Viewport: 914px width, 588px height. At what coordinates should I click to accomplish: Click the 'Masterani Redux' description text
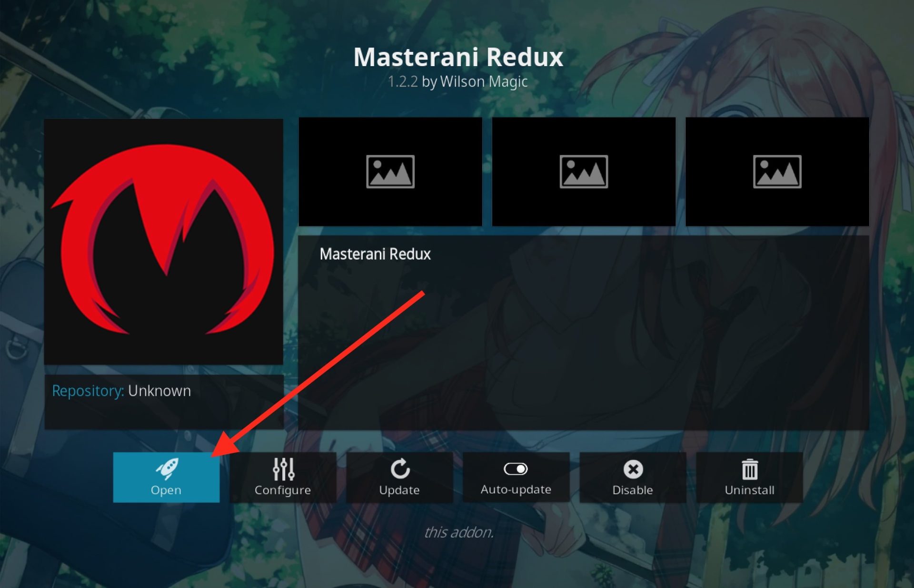[x=375, y=254]
